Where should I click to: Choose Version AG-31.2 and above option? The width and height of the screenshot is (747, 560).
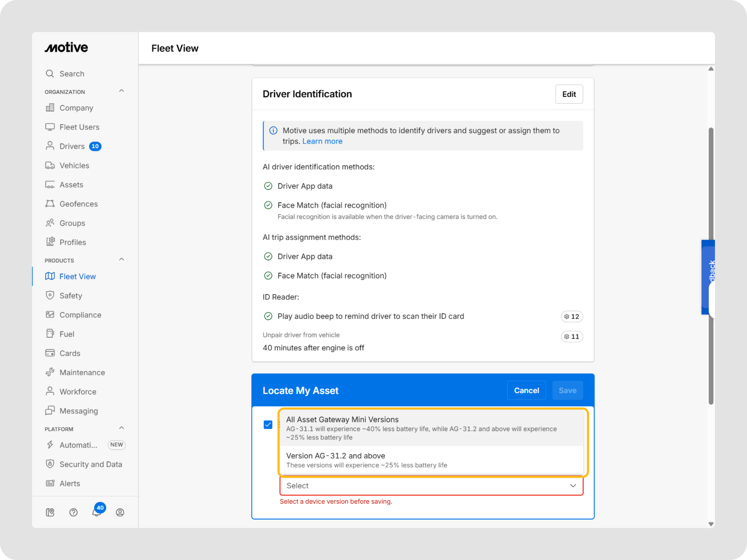[431, 460]
